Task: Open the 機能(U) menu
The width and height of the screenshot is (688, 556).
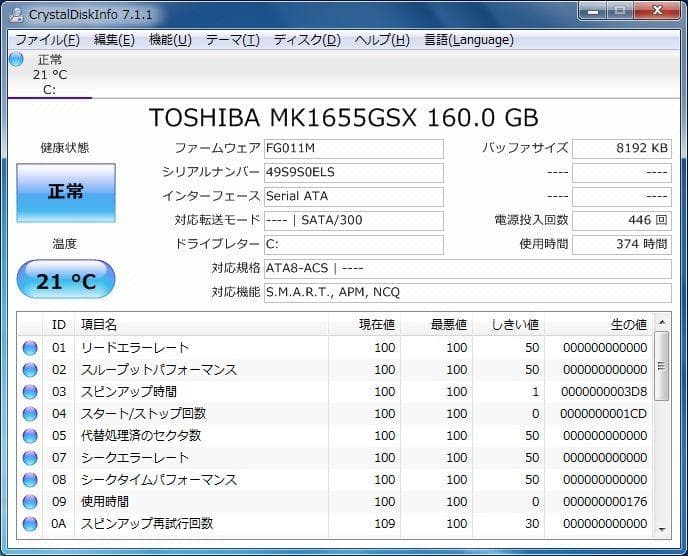Action: coord(170,40)
